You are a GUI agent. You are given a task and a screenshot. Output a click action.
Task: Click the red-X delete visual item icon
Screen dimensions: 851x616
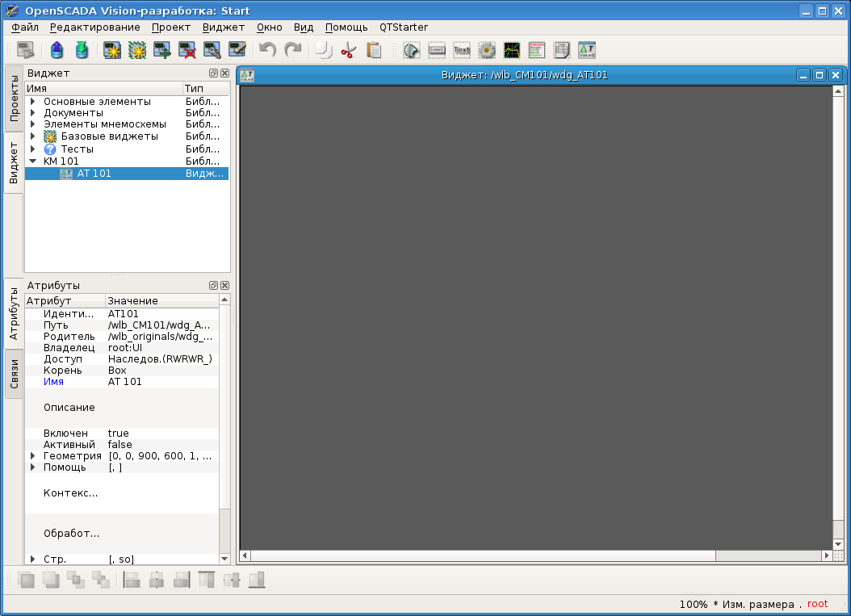(x=187, y=50)
